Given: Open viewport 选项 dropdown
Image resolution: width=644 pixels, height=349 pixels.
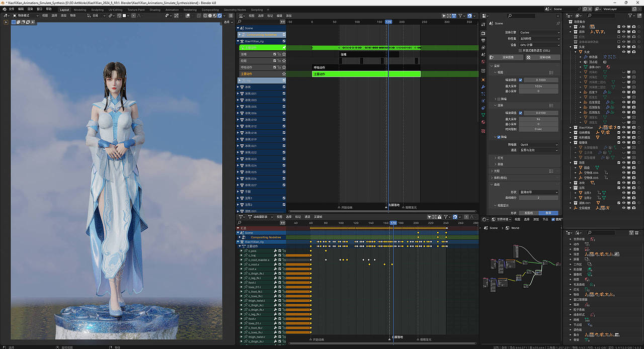Looking at the screenshot, I should click(228, 22).
